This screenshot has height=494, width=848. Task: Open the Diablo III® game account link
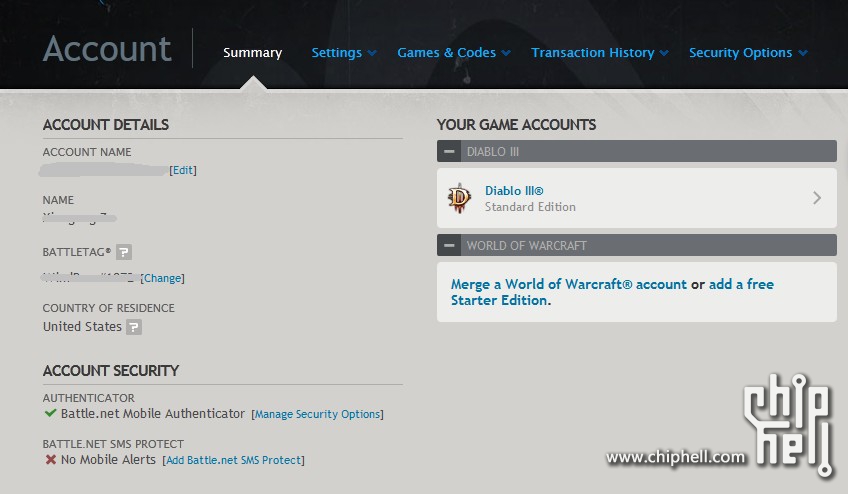pos(514,190)
